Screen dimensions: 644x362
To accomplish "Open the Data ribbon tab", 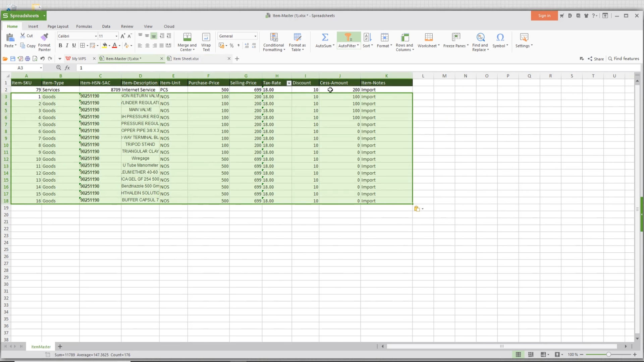I will point(106,26).
